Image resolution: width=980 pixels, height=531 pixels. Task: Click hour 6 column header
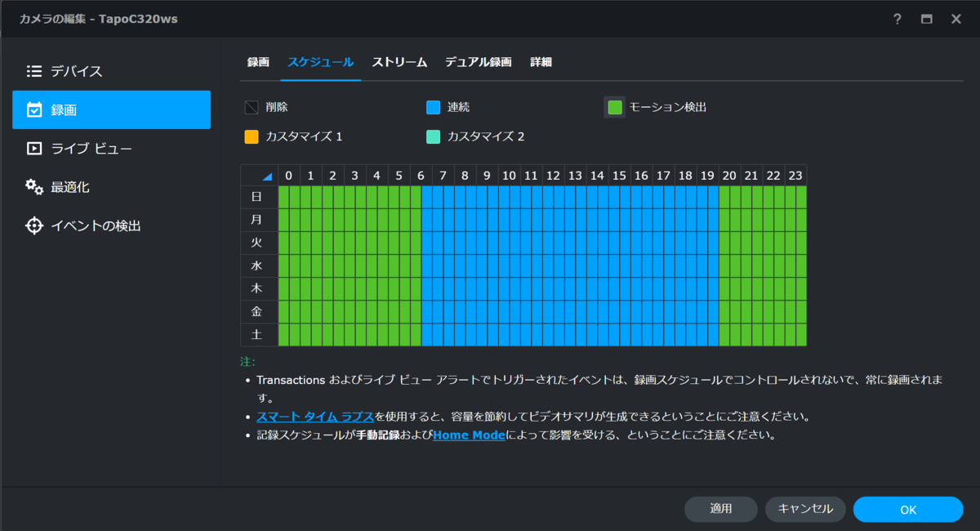tap(421, 176)
